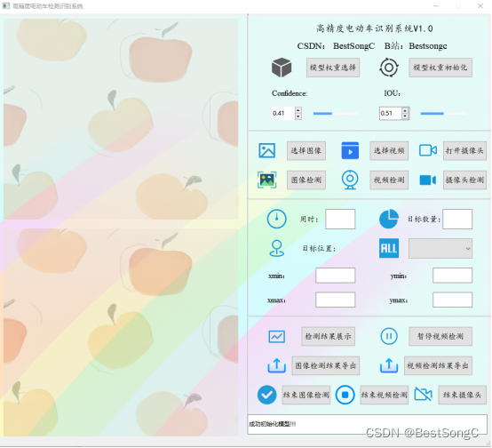The width and height of the screenshot is (492, 448).
Task: Stop with 结束视频检测 button
Action: click(385, 395)
